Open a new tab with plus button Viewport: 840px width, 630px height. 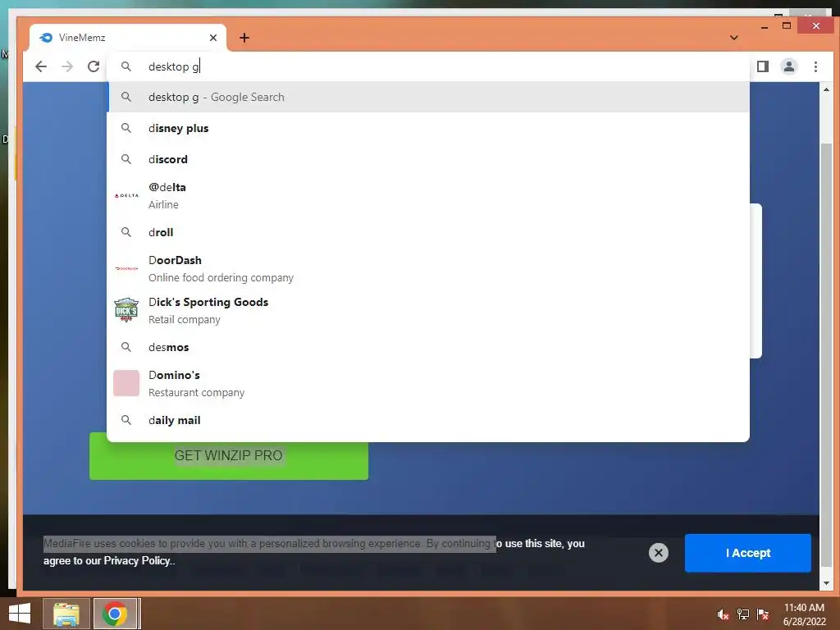point(244,38)
